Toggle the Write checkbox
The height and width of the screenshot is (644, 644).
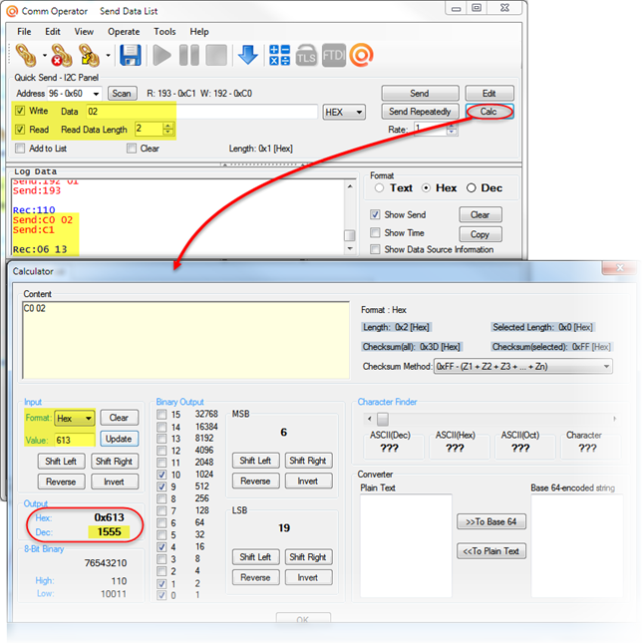click(20, 111)
